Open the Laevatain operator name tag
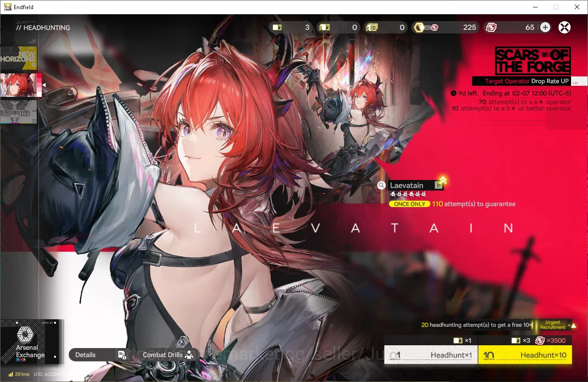Viewport: 588px width, 382px height. [416, 185]
